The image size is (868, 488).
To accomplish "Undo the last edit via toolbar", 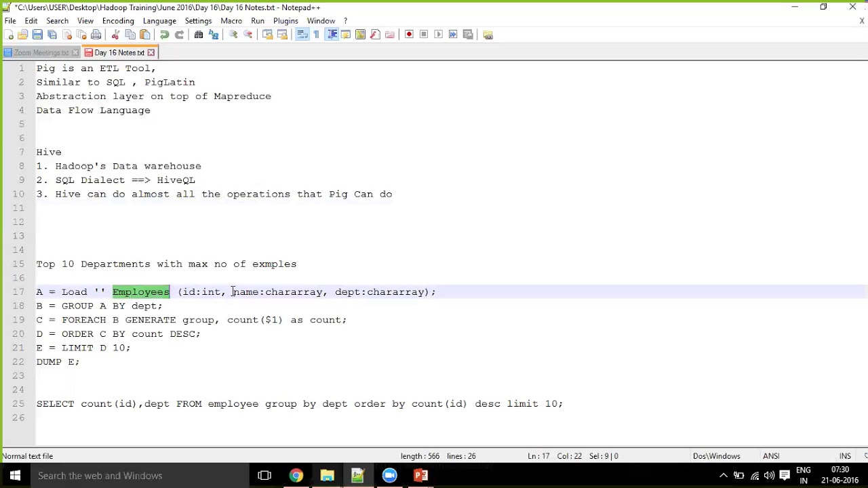I will 164,35.
